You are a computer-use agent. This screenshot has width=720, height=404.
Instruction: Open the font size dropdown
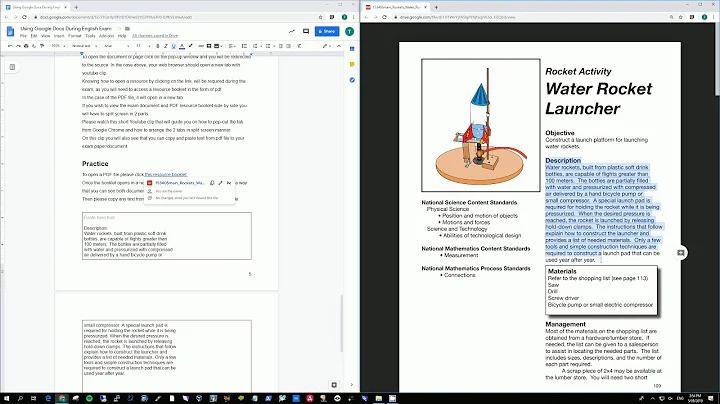click(x=142, y=46)
